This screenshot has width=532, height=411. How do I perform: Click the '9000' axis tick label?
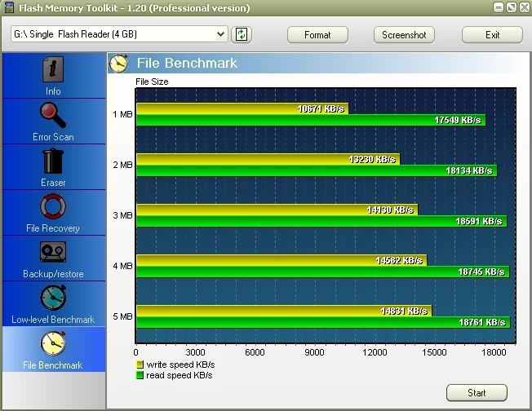click(314, 352)
